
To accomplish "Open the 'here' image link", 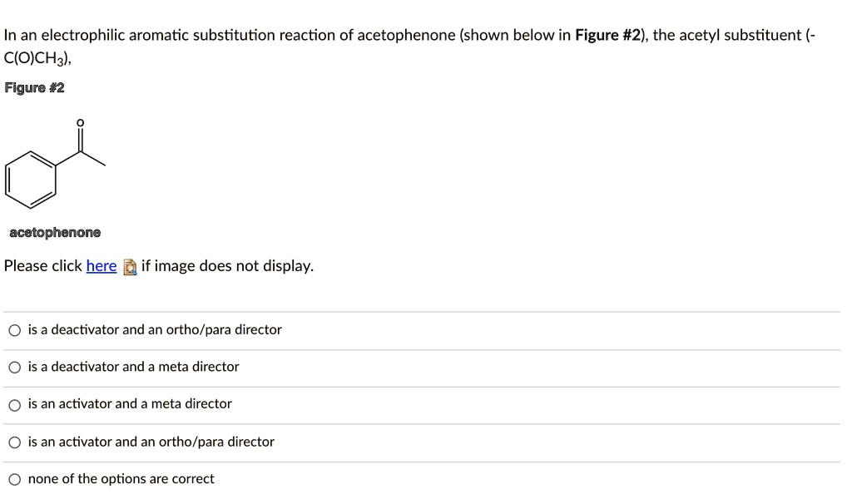I will coord(102,266).
